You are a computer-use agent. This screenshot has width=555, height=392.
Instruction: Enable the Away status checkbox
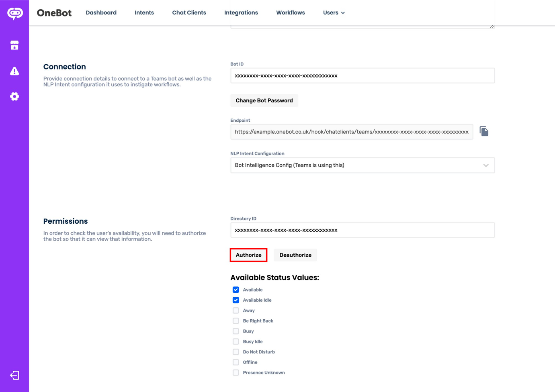(236, 310)
